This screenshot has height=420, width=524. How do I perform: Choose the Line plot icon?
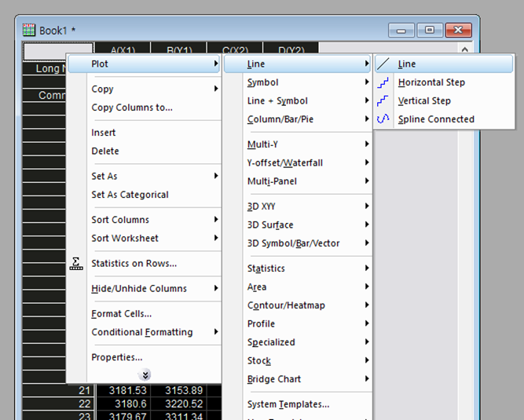pos(383,64)
